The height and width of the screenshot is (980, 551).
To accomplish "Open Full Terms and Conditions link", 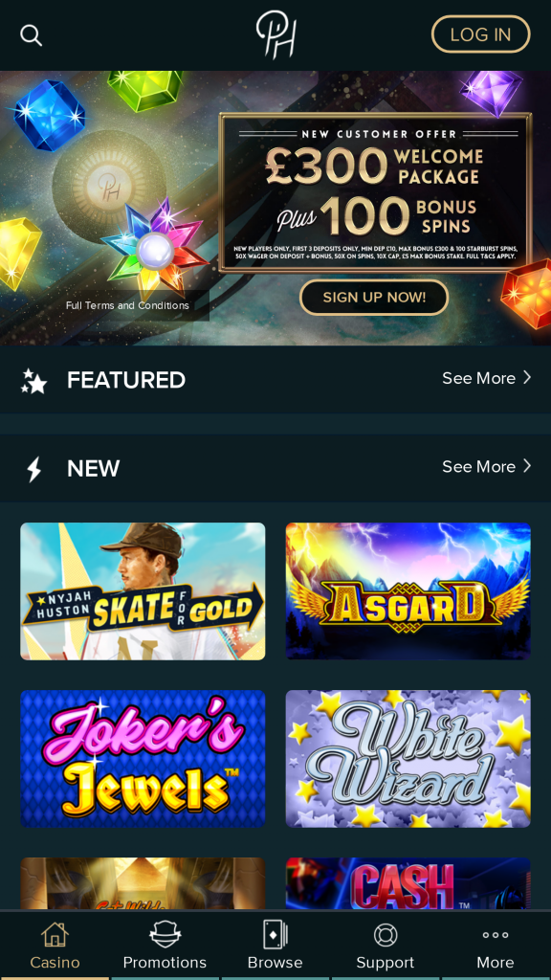I will [127, 305].
